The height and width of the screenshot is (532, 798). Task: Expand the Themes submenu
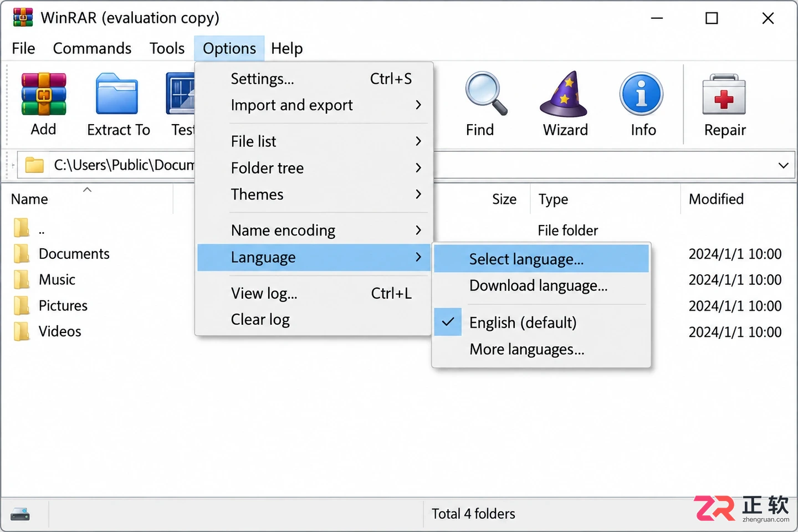pos(314,195)
